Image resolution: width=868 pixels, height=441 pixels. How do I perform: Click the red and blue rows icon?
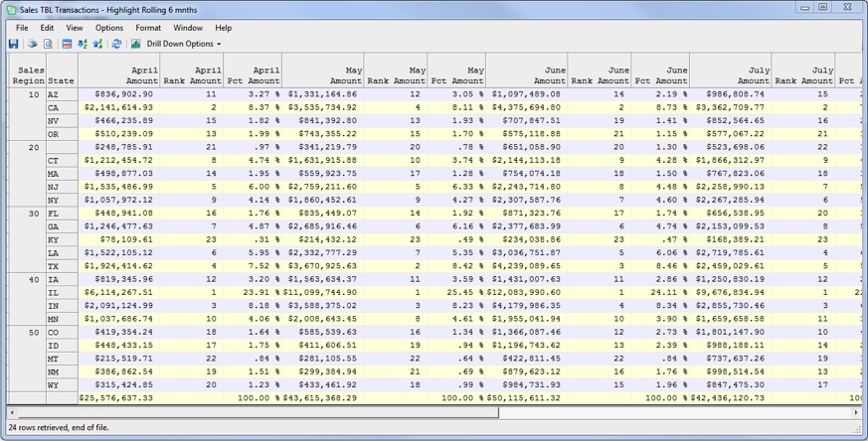coord(67,44)
